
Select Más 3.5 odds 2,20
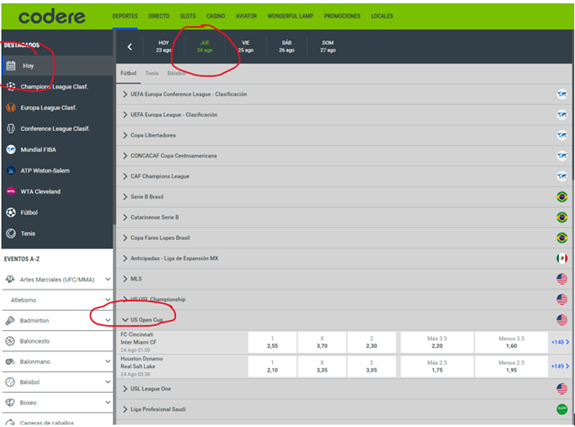click(437, 342)
